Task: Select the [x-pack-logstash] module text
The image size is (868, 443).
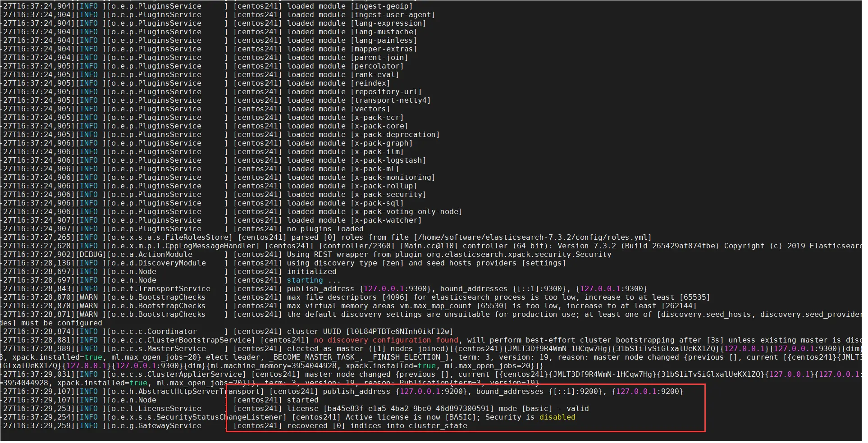Action: (x=388, y=160)
